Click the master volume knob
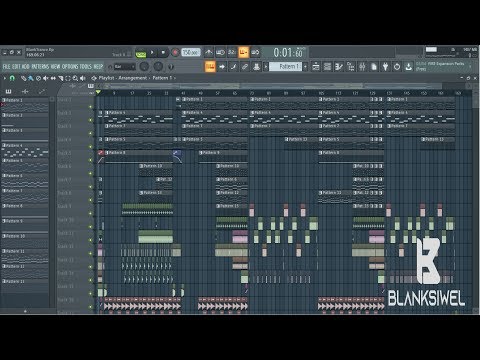Viewport: 480px width, 360px height. (144, 67)
